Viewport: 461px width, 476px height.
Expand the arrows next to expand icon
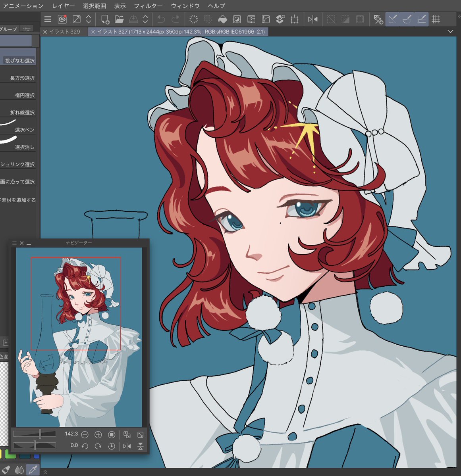click(x=89, y=19)
